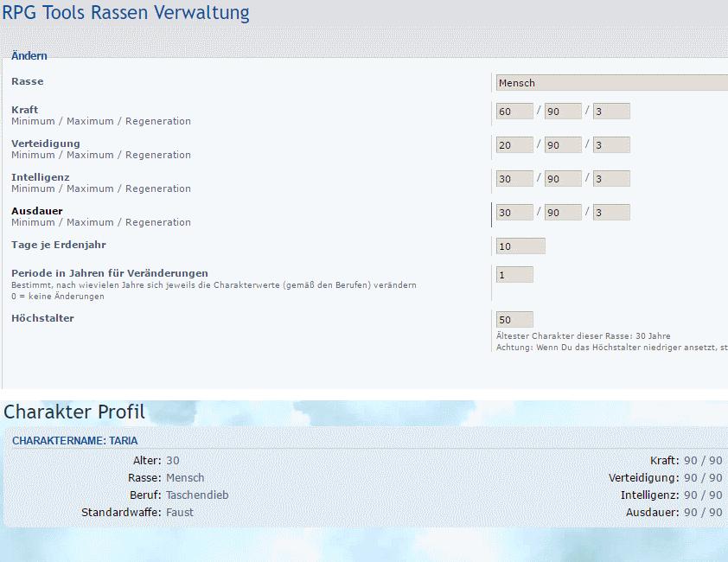Click the Verteidigung Minimum field showing 20
The image size is (728, 562).
(x=514, y=144)
